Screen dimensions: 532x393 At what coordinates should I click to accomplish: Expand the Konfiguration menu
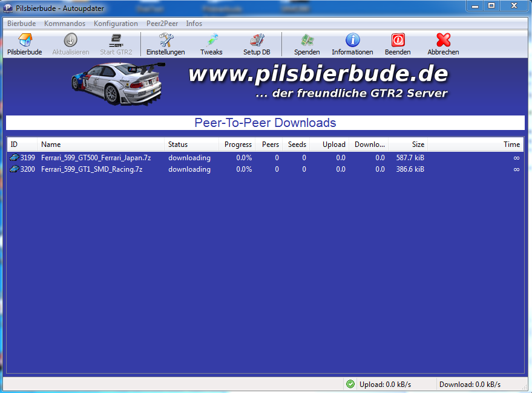click(x=116, y=24)
